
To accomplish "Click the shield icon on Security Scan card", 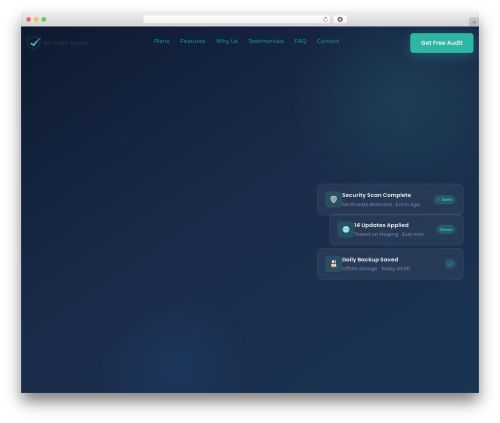I will (x=333, y=199).
